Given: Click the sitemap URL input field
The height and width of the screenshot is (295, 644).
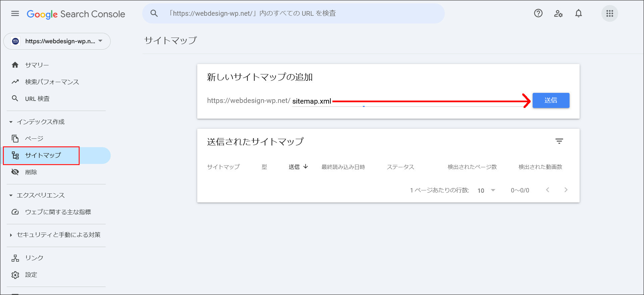Looking at the screenshot, I should click(409, 101).
